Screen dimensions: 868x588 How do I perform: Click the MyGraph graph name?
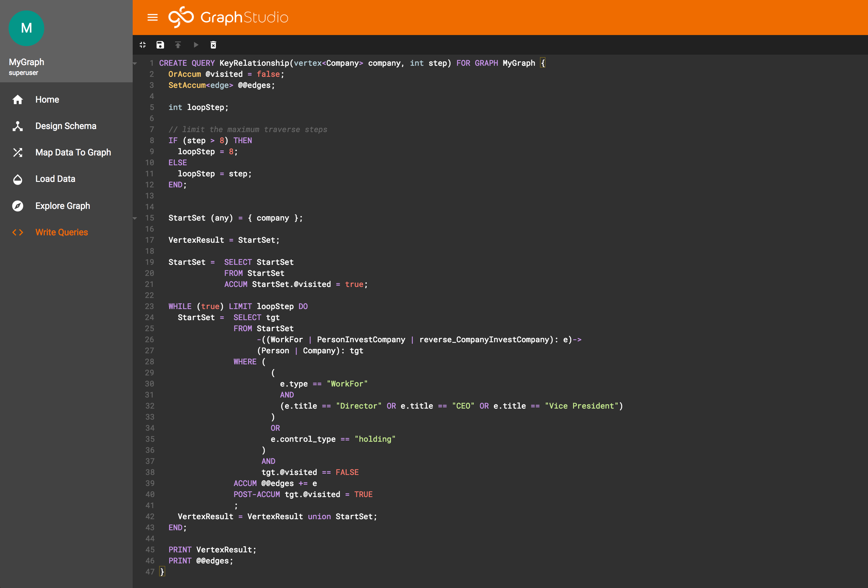[x=26, y=62]
